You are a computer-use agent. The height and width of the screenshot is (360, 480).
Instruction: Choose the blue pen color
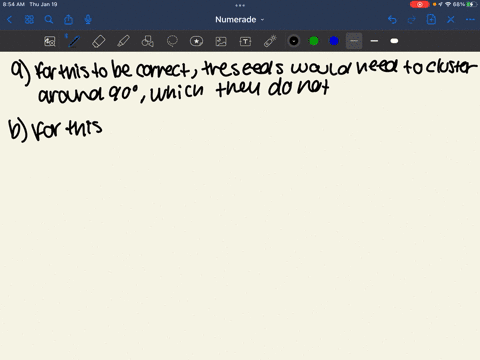[334, 41]
